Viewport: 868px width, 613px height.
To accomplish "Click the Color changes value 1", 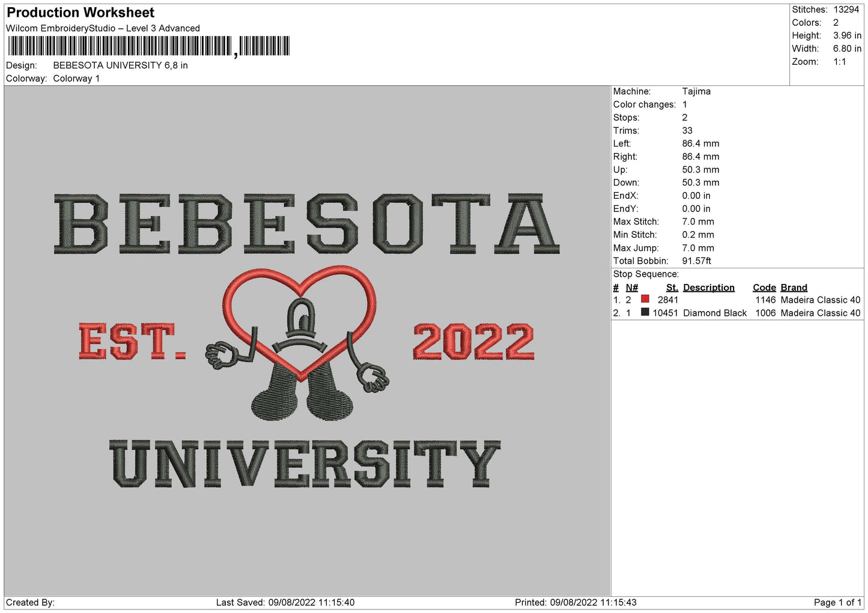I will pyautogui.click(x=685, y=104).
